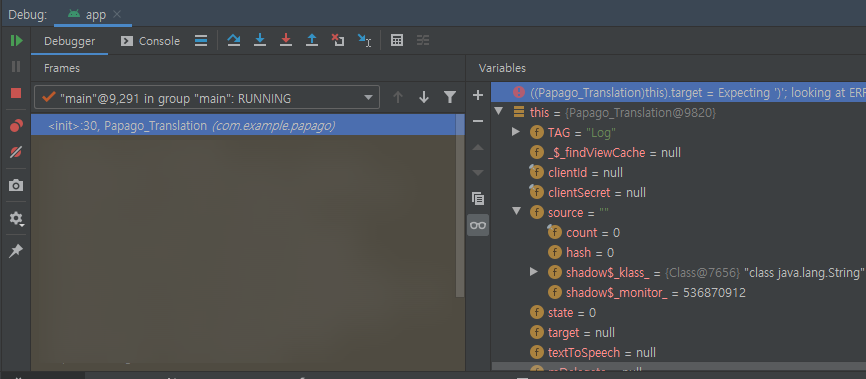Click Step Into
The height and width of the screenshot is (379, 866).
click(260, 40)
